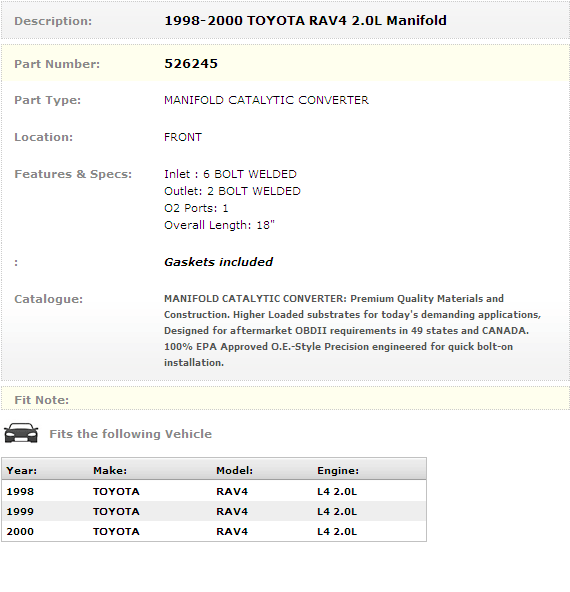The height and width of the screenshot is (592, 570).
Task: Select the 1998 year cell
Action: [20, 492]
